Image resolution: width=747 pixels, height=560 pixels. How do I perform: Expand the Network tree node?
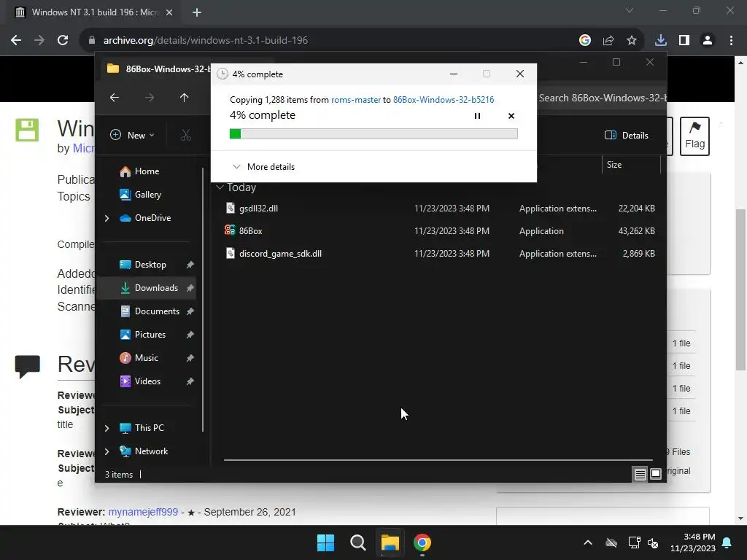tap(107, 451)
